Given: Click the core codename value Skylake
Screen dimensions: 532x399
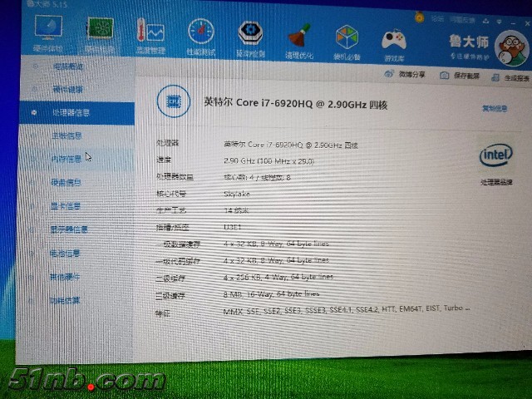Looking at the screenshot, I should (236, 194).
